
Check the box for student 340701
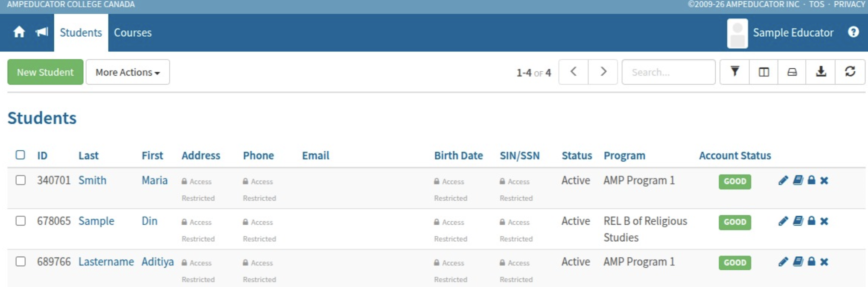pos(20,180)
